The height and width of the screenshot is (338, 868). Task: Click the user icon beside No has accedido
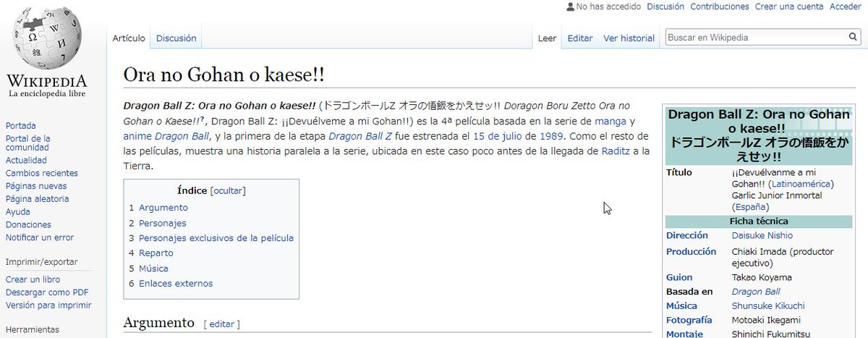(571, 7)
